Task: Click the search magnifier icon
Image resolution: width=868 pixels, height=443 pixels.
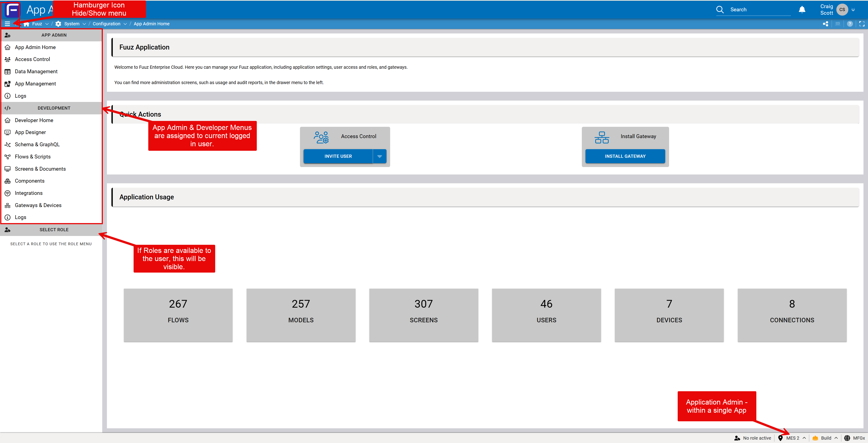Action: (x=720, y=9)
